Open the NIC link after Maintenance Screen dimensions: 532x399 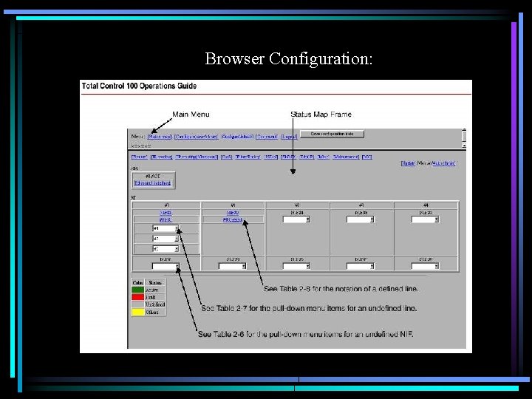pos(367,157)
